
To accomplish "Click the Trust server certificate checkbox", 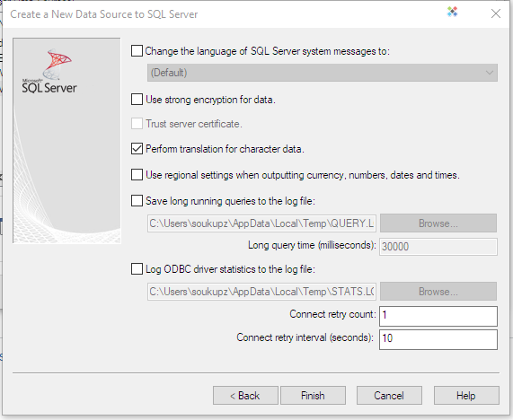I will 137,124.
